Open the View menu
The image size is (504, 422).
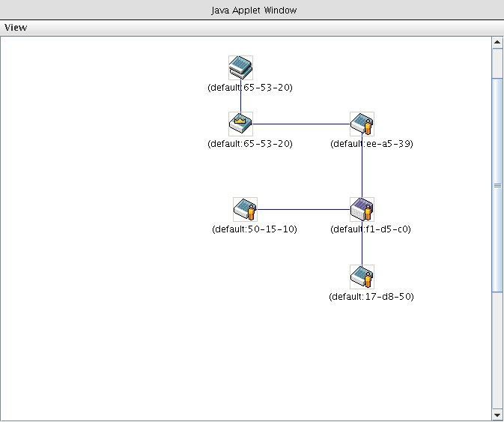pos(16,28)
